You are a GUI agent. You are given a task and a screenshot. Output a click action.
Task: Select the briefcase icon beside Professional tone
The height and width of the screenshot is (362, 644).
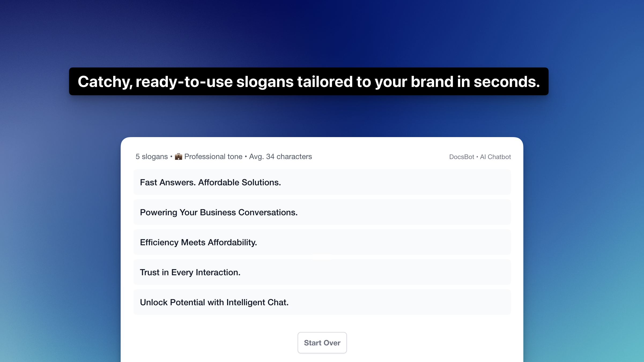pyautogui.click(x=179, y=157)
